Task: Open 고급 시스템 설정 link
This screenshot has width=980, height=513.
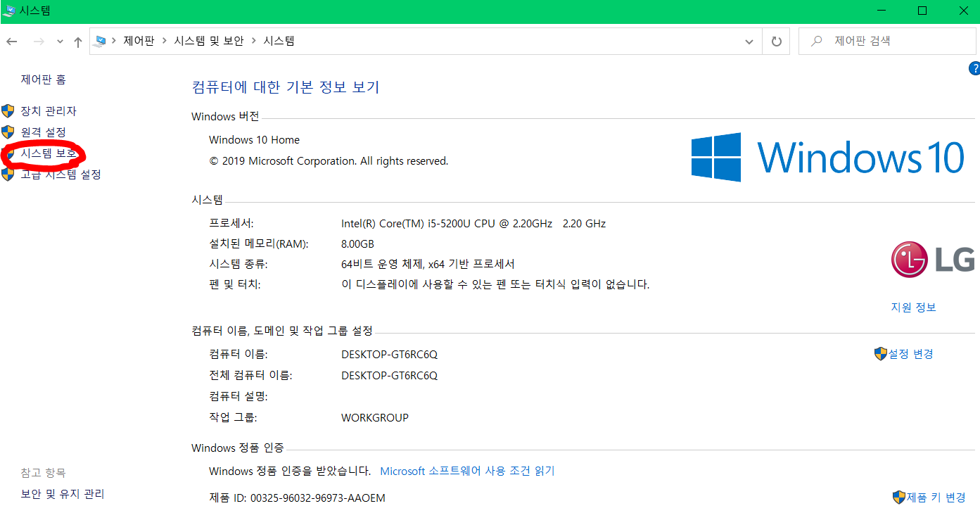Action: click(x=61, y=174)
